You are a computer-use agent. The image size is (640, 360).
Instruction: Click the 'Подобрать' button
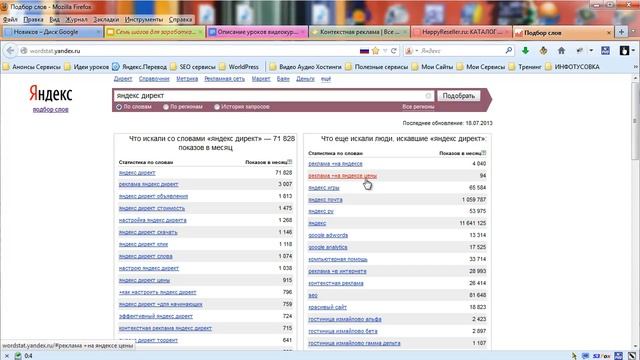coord(459,96)
